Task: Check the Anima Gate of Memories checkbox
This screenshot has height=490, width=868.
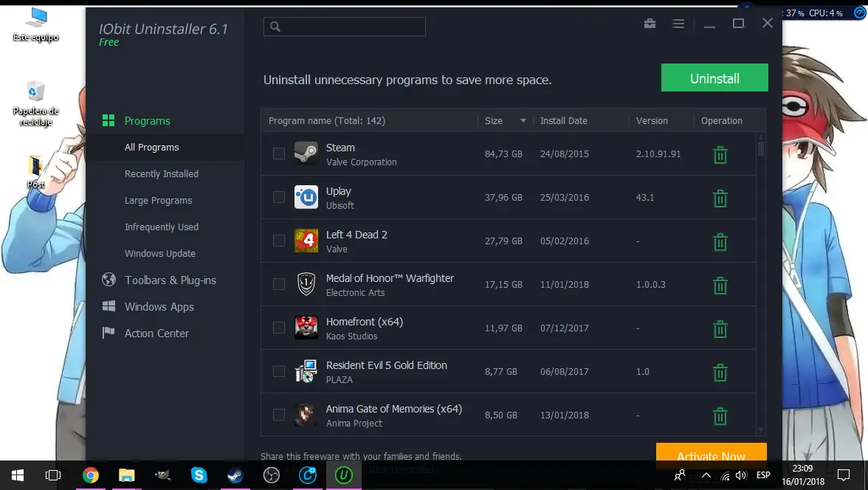Action: click(x=279, y=415)
